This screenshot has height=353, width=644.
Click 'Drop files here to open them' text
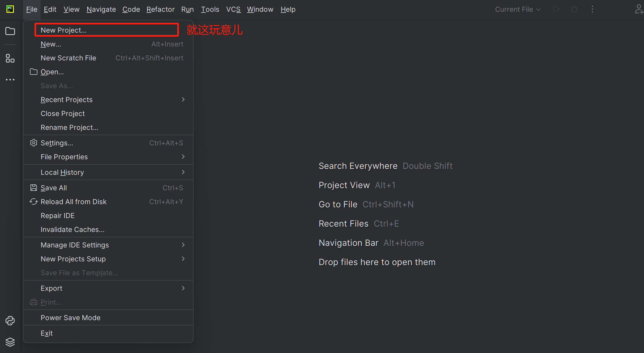tap(377, 262)
